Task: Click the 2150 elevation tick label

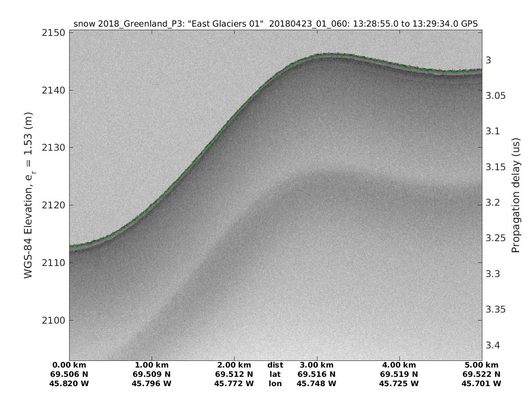Action: point(54,33)
